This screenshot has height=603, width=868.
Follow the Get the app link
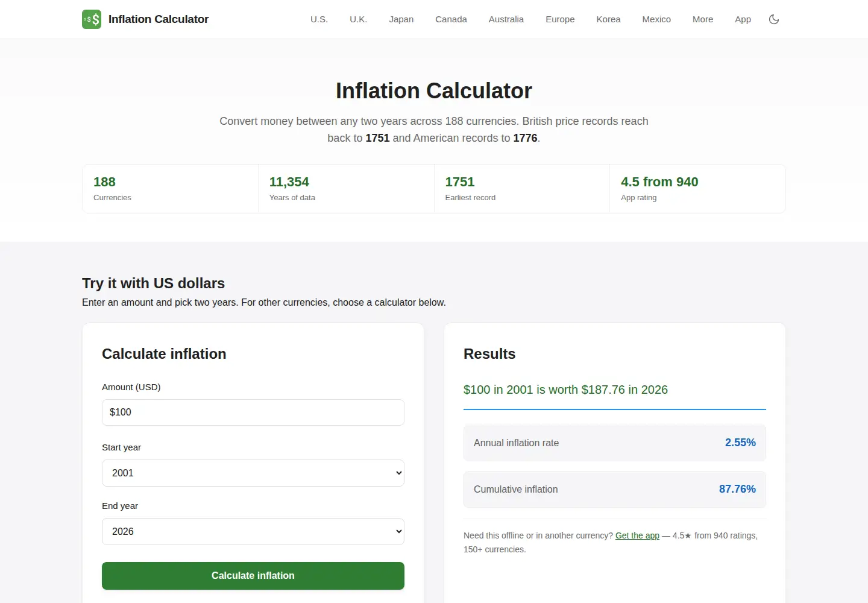point(637,535)
